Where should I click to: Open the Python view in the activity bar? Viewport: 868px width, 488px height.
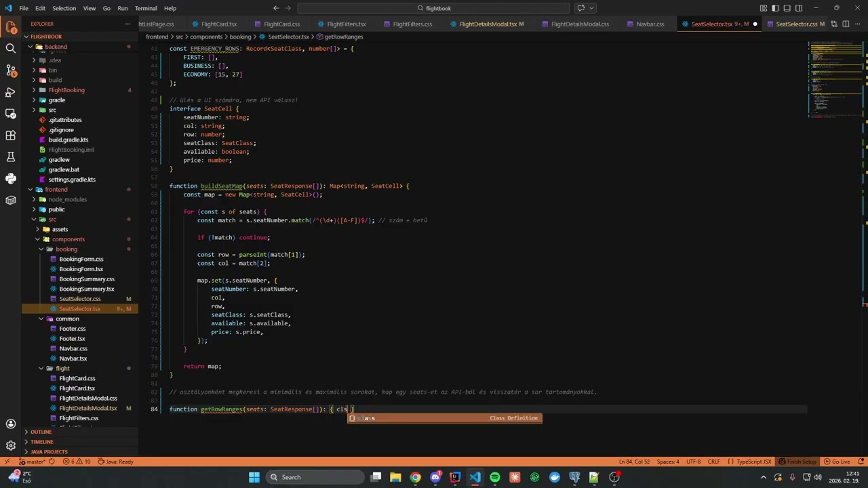click(x=11, y=179)
